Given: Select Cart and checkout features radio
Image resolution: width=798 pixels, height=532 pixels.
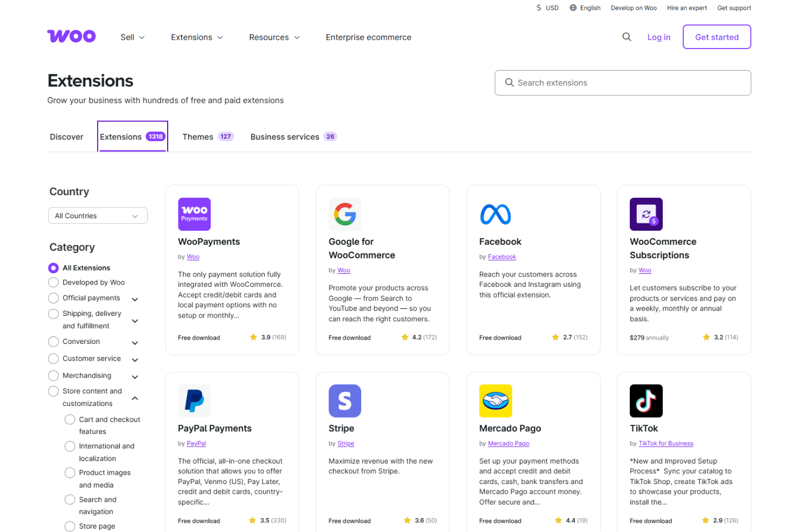Looking at the screenshot, I should pos(70,419).
